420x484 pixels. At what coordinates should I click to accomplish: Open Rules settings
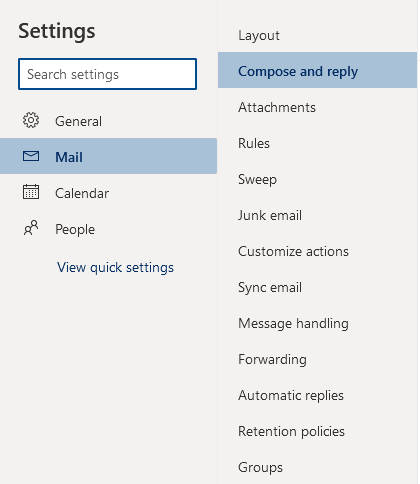click(x=317, y=143)
